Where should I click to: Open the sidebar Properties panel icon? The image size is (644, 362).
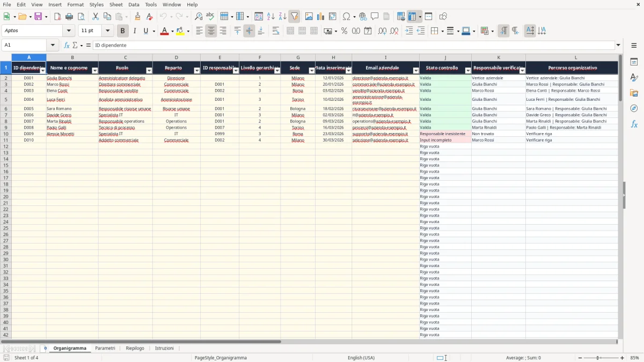(634, 62)
